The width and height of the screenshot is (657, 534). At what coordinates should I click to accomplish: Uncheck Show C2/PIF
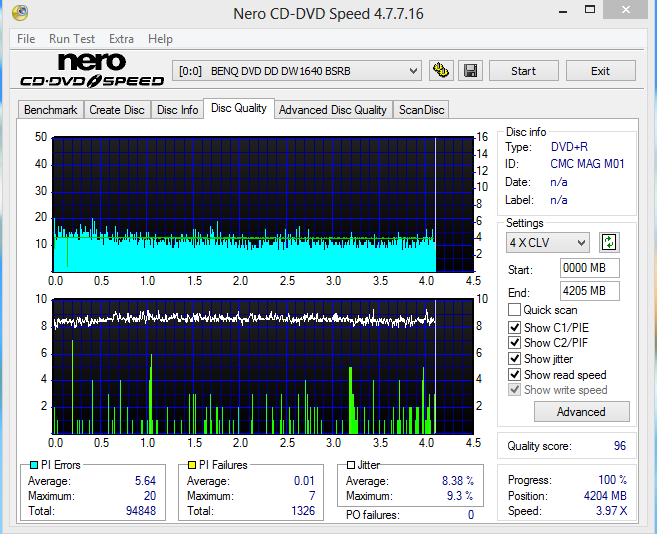(514, 342)
